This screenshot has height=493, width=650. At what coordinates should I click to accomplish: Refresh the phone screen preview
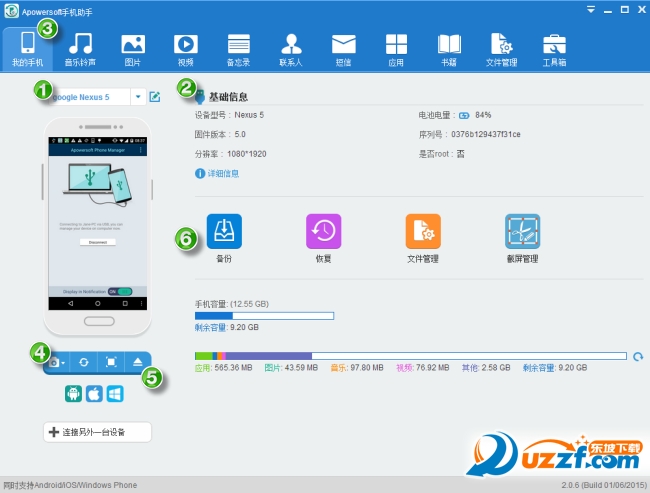pyautogui.click(x=84, y=362)
